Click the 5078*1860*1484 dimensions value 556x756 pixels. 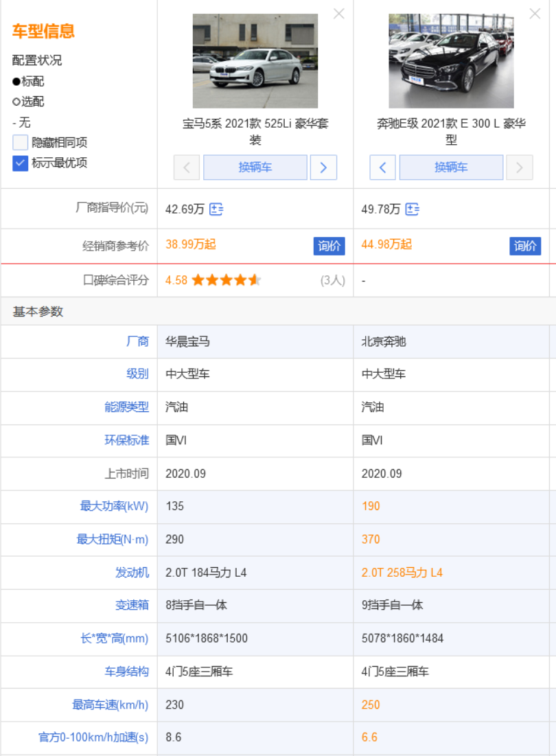pos(402,639)
